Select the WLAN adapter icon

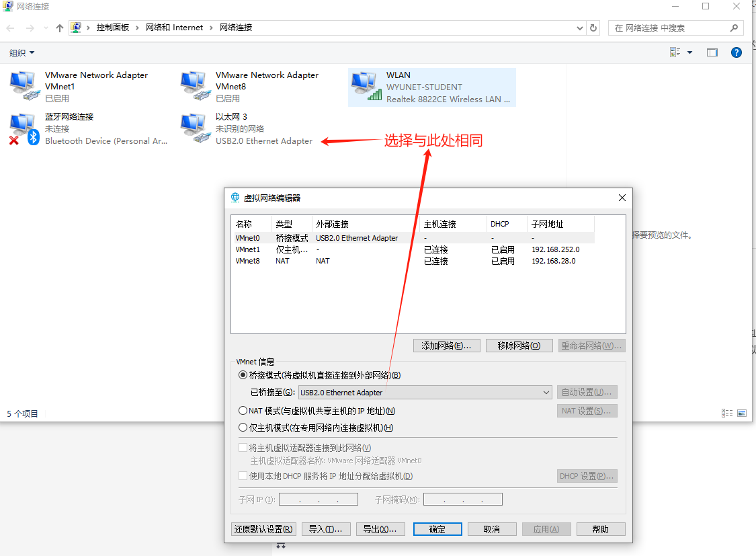click(366, 86)
